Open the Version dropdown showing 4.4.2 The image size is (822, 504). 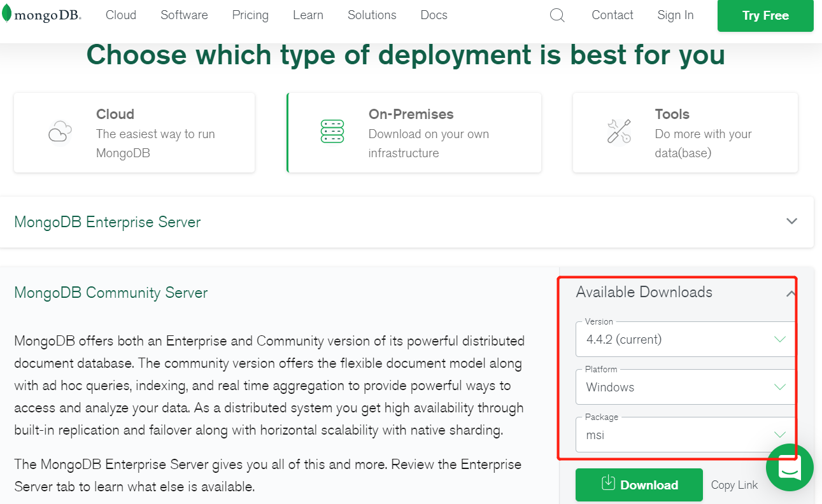[x=686, y=339]
